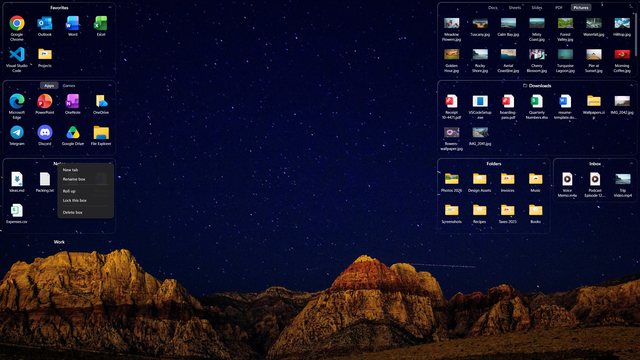Click the Downloads box header chevron
Screen dimensions: 640x360
coord(631,86)
